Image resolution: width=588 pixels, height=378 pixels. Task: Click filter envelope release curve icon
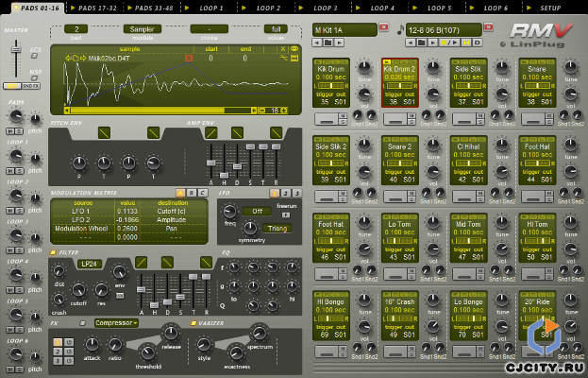click(206, 263)
